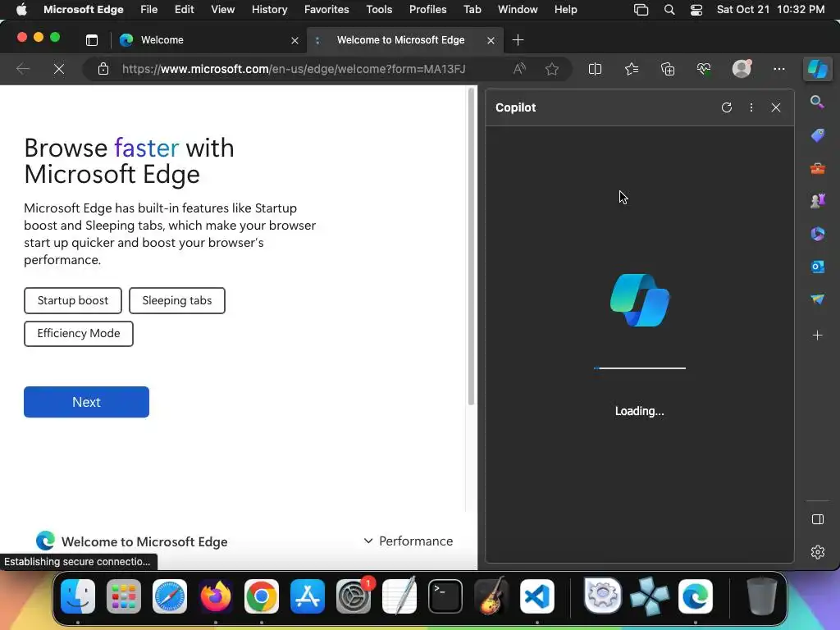Click the Back arrow button
Screen dimensions: 840x630
[22, 69]
